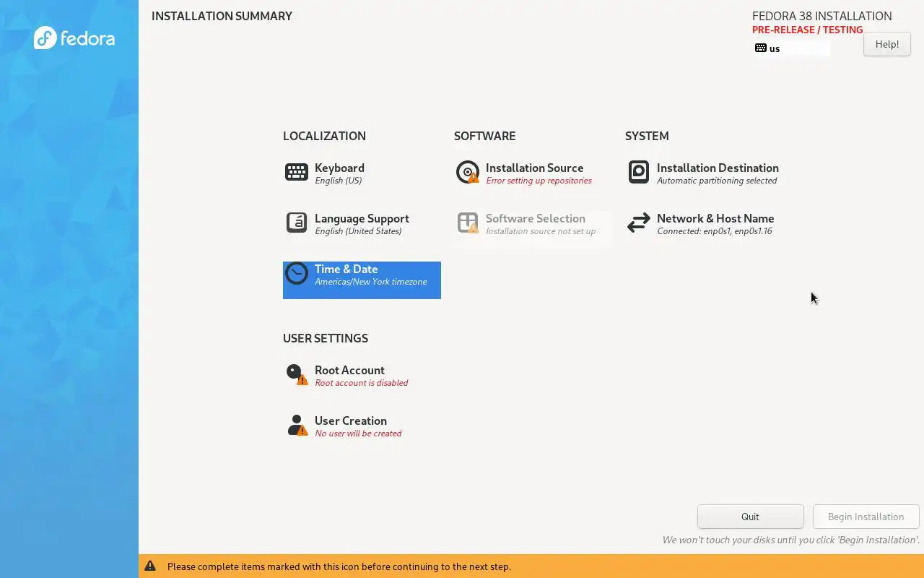
Task: Open the Root Account title
Action: click(349, 370)
